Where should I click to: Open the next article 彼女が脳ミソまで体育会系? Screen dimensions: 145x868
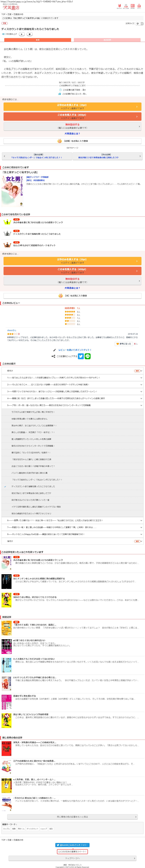coord(108,156)
